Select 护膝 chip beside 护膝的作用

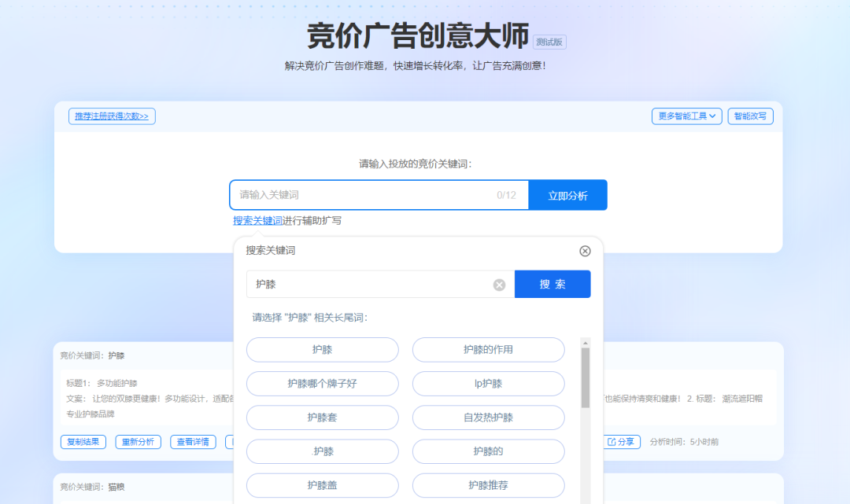[323, 350]
